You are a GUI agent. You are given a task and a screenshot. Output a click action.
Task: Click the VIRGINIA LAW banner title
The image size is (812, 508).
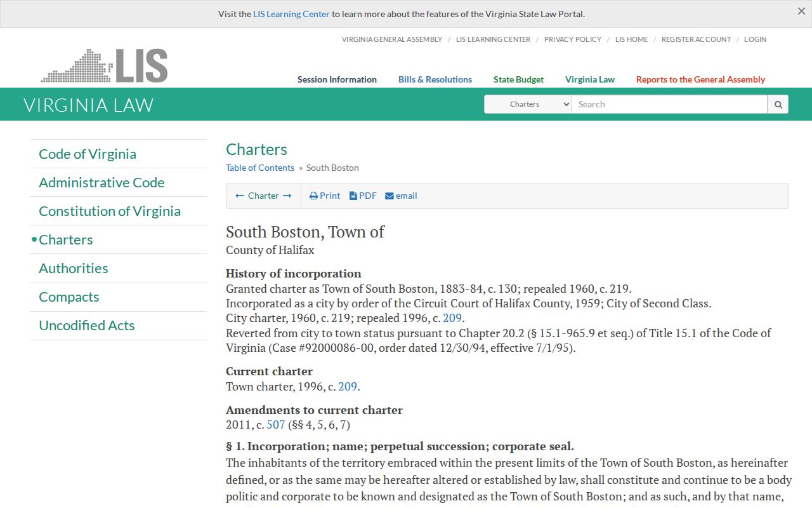click(x=89, y=105)
